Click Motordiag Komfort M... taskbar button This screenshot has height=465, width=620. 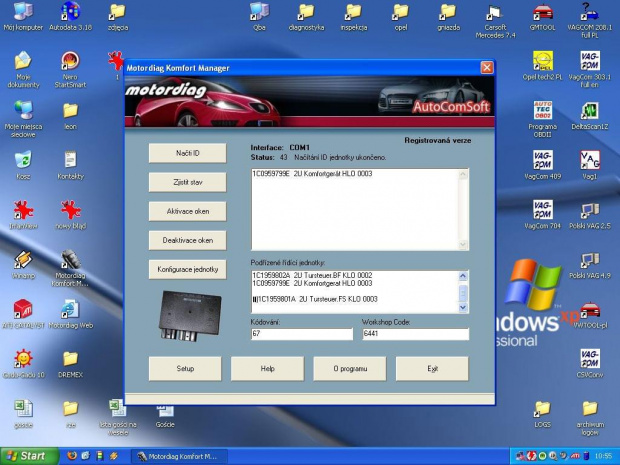tap(179, 457)
